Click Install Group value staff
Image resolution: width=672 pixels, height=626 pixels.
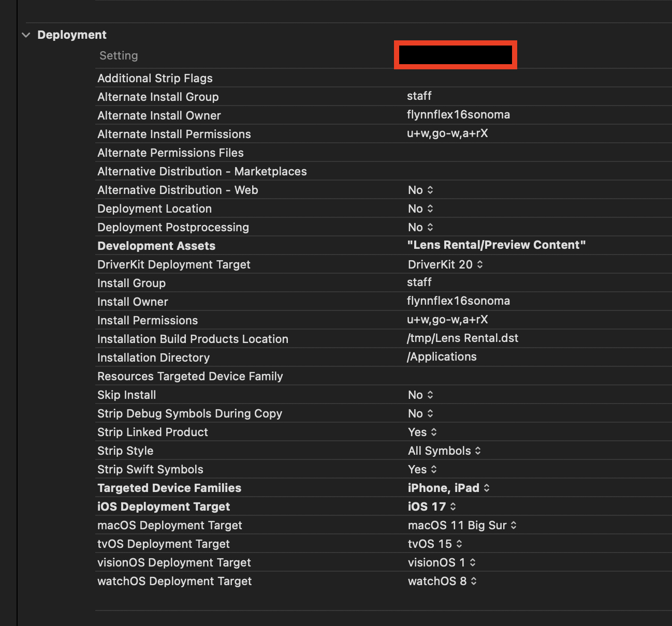(x=419, y=282)
